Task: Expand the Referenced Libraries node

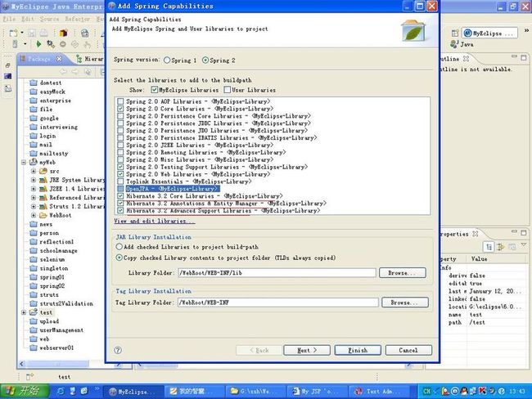Action: coord(34,198)
